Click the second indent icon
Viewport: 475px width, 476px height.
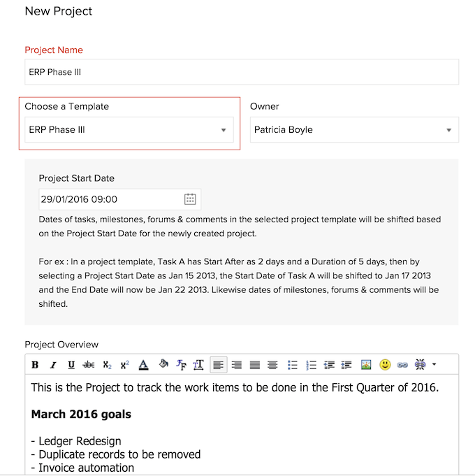pyautogui.click(x=346, y=365)
